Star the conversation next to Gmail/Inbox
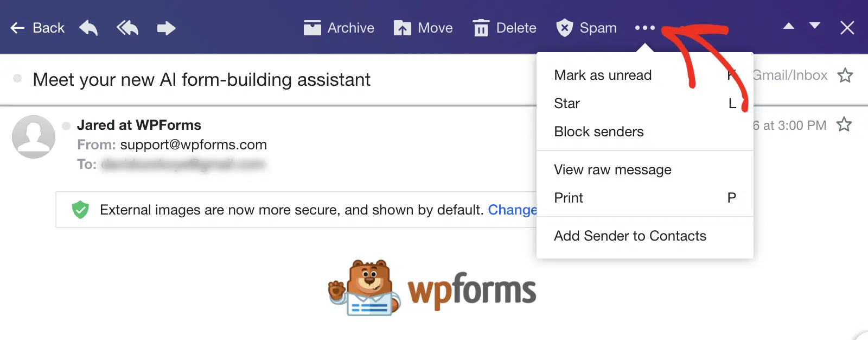Screen dimensions: 868x340 pyautogui.click(x=845, y=75)
